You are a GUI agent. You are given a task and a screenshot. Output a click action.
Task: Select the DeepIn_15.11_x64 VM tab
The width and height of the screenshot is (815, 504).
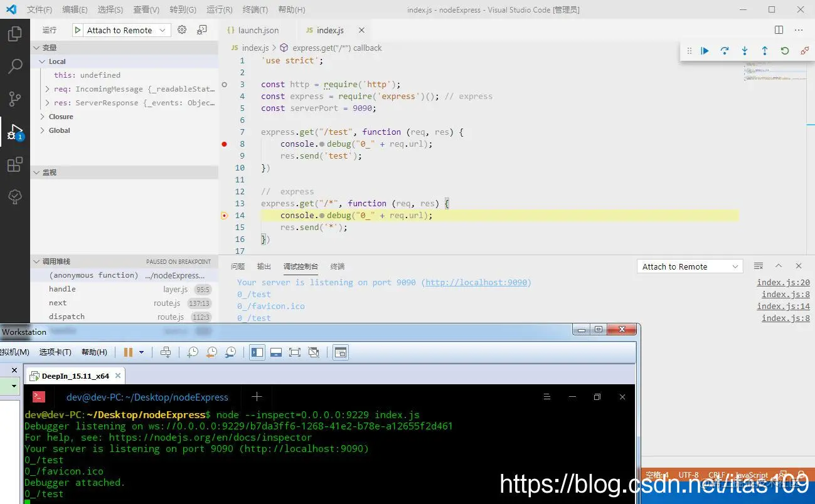tap(75, 376)
